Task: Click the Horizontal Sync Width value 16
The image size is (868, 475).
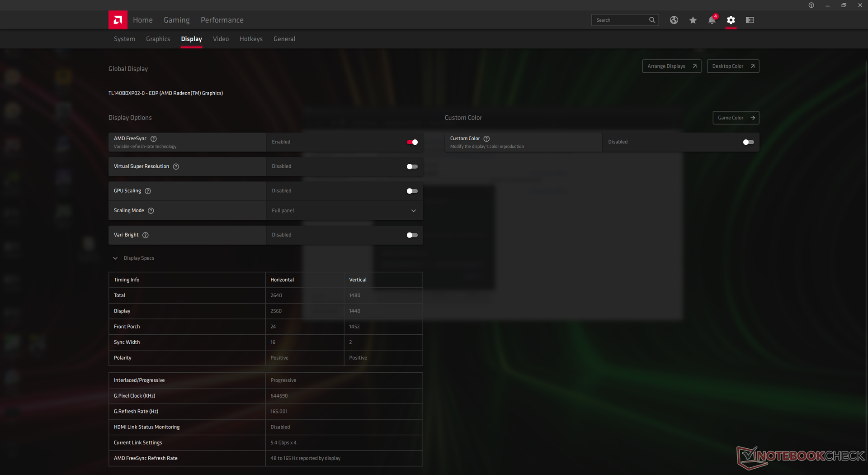Action: [273, 342]
